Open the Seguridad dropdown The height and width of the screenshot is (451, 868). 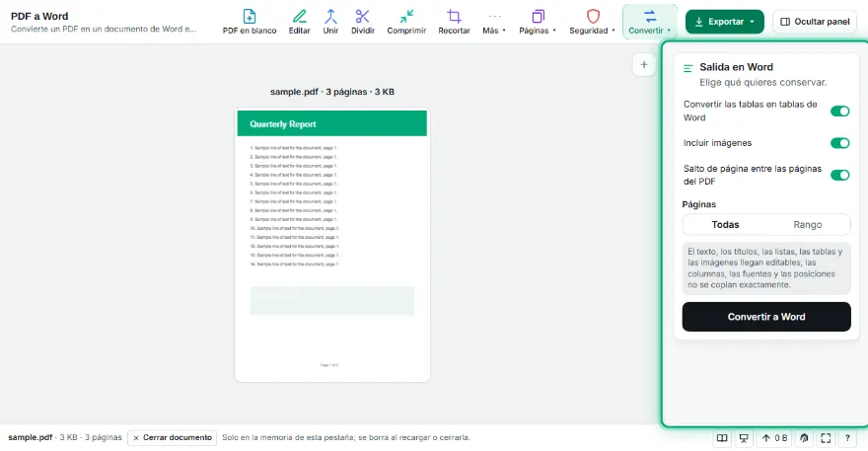592,22
